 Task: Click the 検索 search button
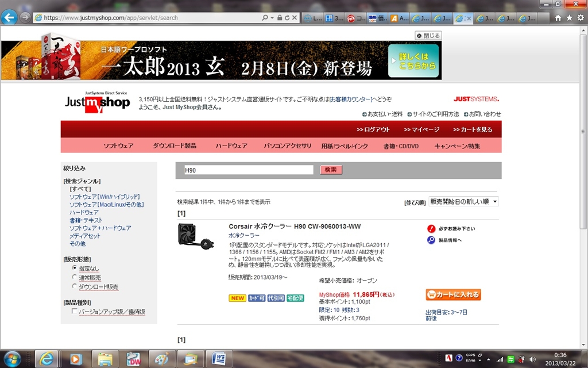[x=331, y=170]
